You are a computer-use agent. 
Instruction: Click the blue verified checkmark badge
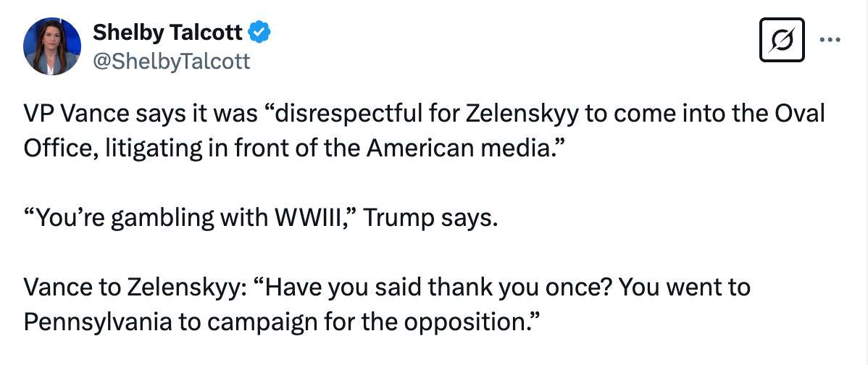tap(259, 33)
